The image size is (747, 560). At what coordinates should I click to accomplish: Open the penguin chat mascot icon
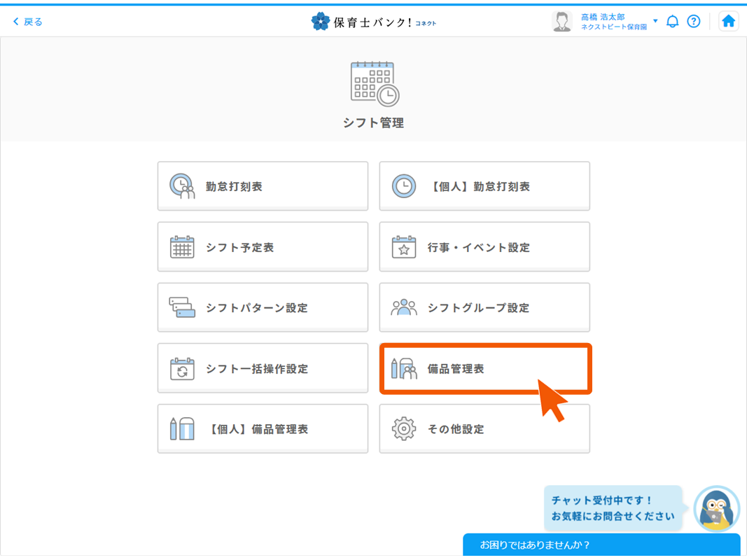click(716, 509)
